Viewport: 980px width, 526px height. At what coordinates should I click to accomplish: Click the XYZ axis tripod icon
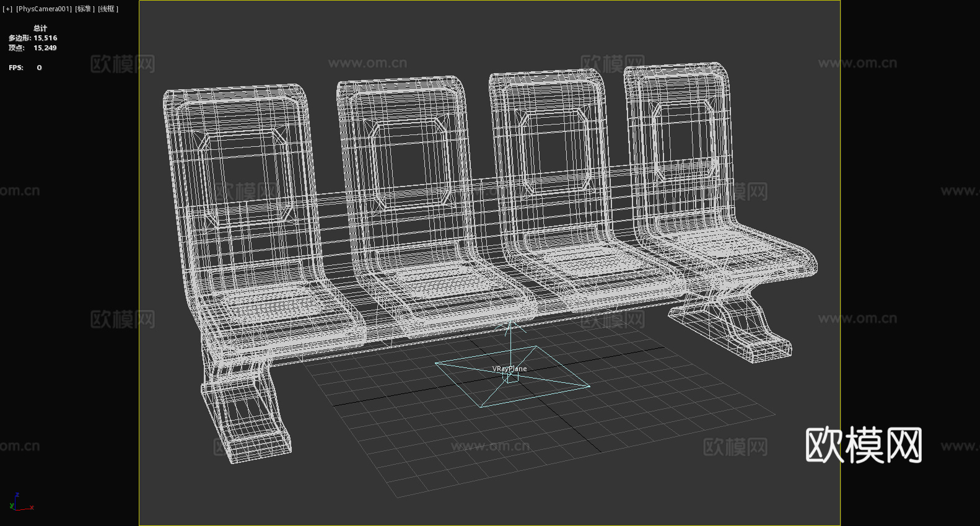pos(21,502)
